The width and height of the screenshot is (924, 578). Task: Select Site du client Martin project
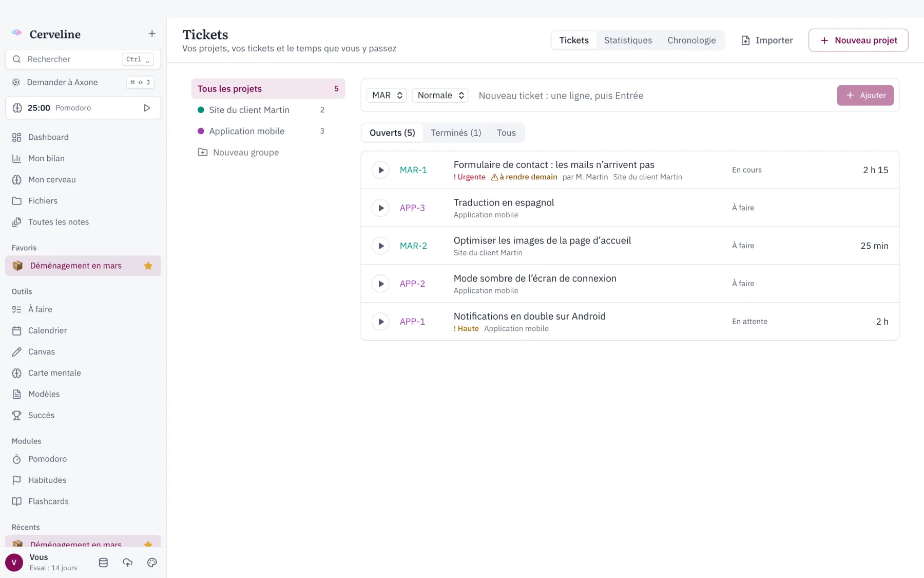pyautogui.click(x=268, y=110)
